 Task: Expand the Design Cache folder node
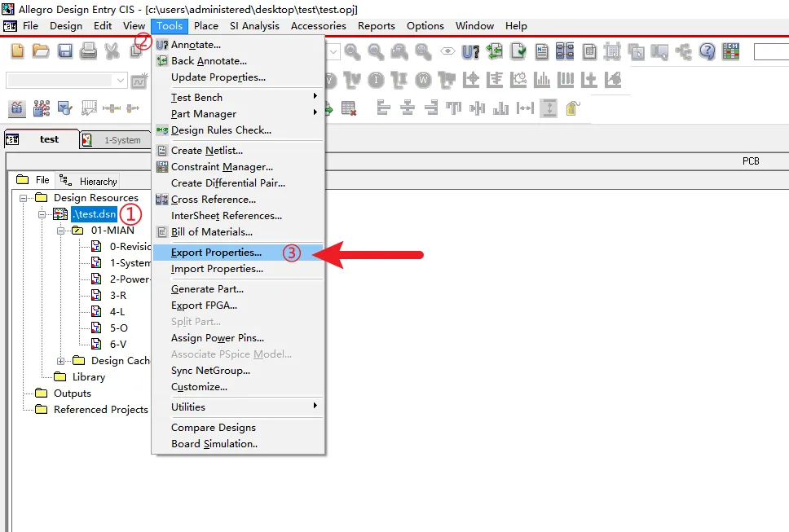[61, 361]
